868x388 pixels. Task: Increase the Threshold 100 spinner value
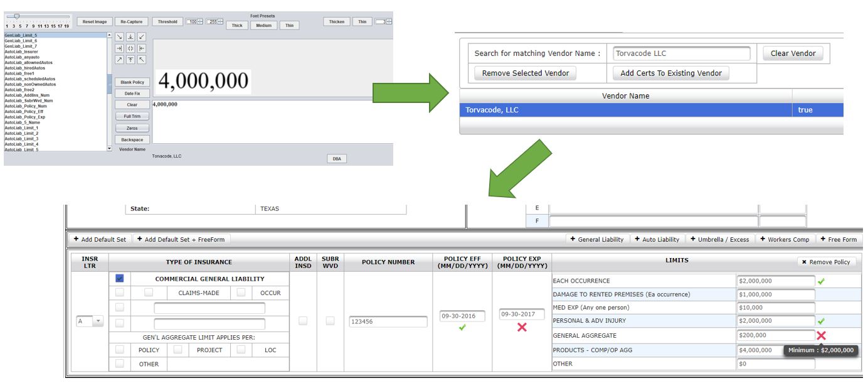(x=200, y=20)
